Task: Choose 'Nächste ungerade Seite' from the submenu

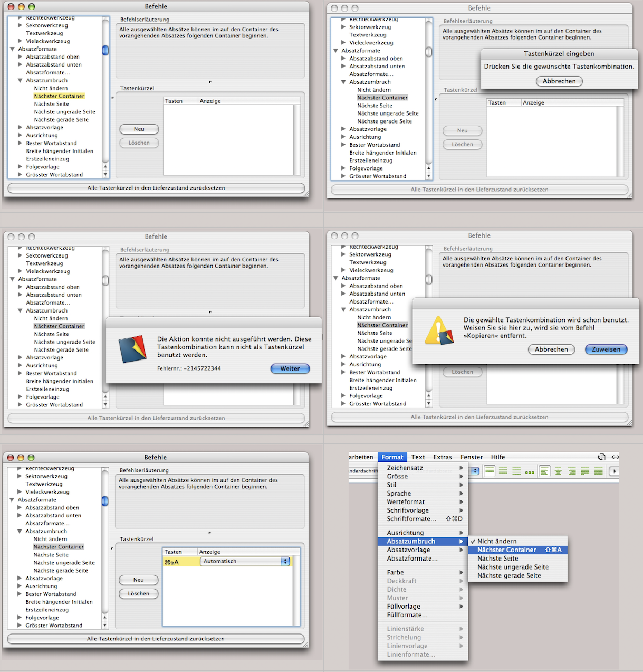Action: [513, 567]
